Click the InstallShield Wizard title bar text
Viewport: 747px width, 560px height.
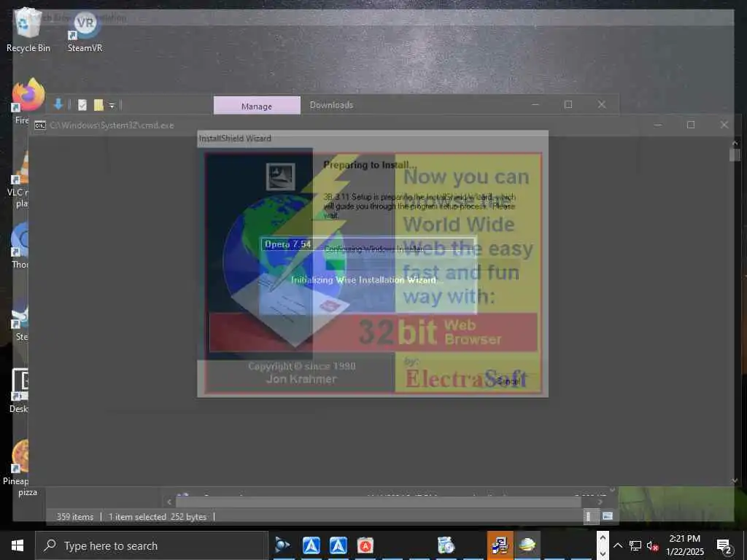[x=235, y=138]
